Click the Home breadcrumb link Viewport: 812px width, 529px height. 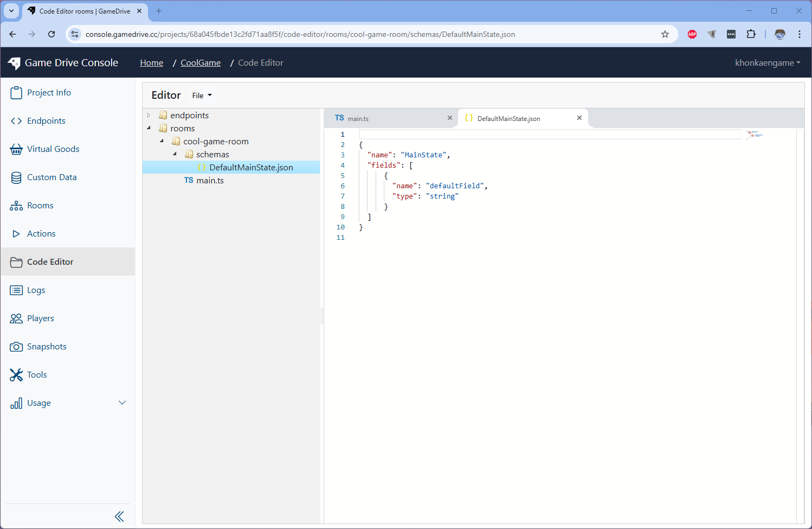coord(151,62)
